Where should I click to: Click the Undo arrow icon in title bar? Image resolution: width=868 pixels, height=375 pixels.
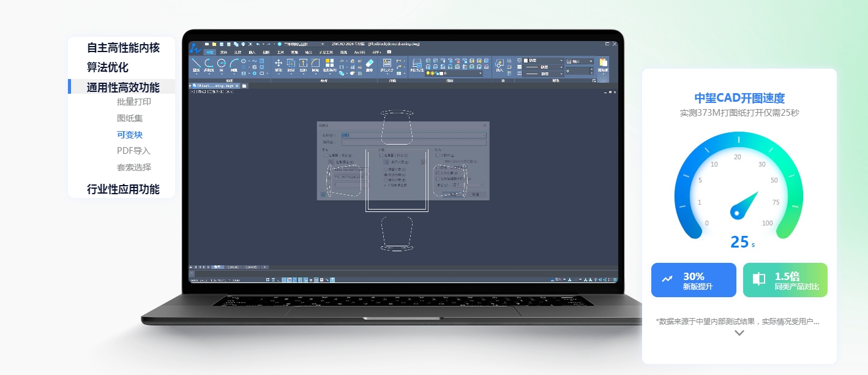coord(258,44)
